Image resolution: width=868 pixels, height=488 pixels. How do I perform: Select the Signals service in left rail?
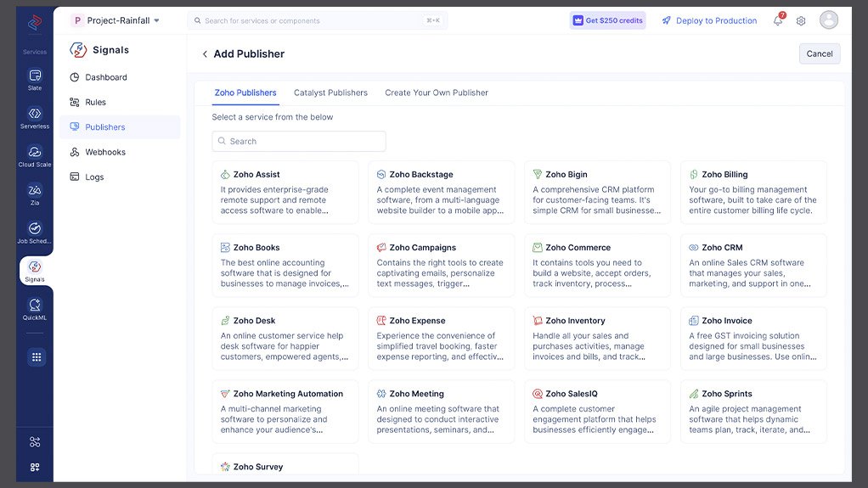[x=35, y=270]
